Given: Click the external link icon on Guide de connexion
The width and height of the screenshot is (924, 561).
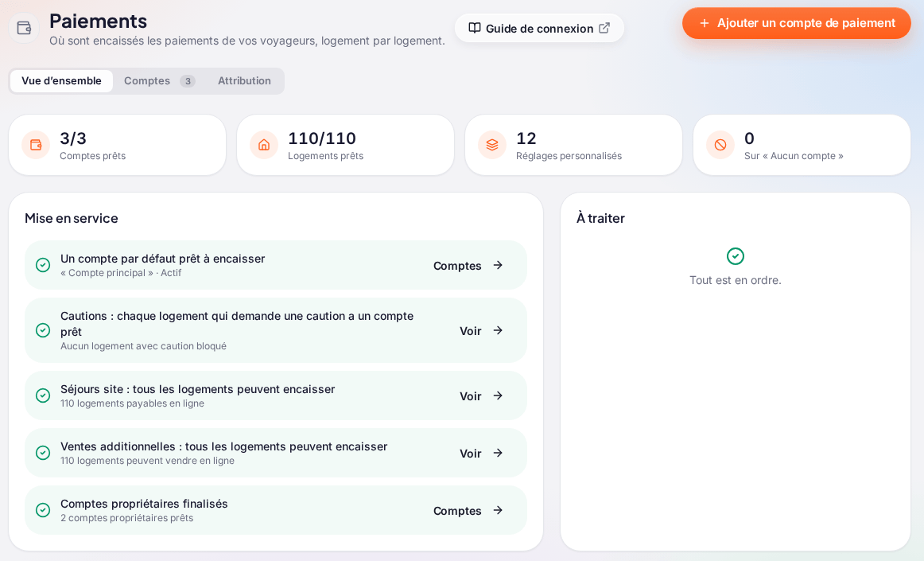Looking at the screenshot, I should point(604,28).
